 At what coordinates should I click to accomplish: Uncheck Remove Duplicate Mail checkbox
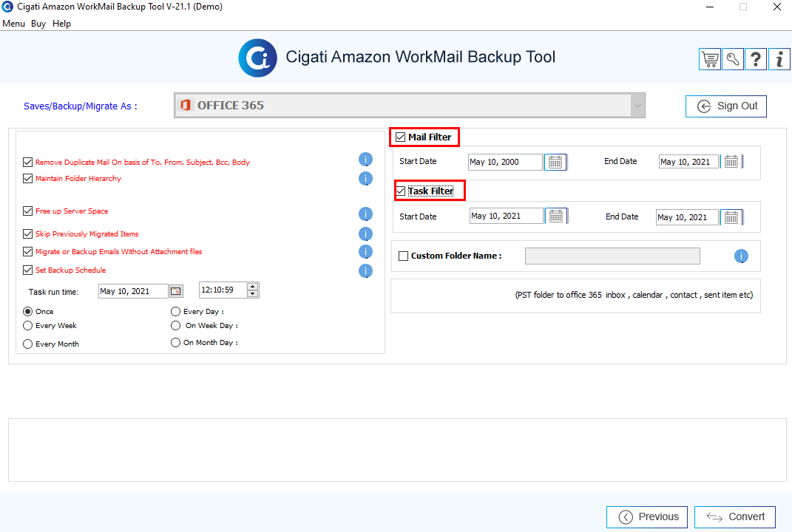pyautogui.click(x=28, y=162)
